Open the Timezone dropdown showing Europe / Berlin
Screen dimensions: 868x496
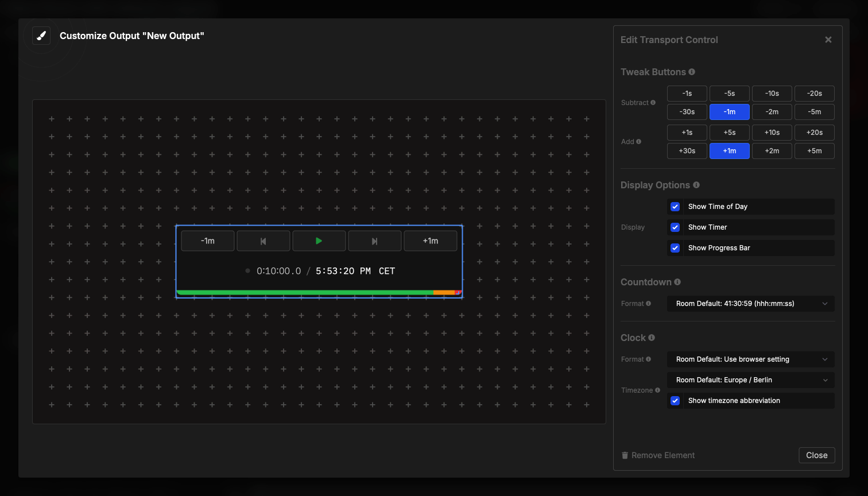pos(750,379)
